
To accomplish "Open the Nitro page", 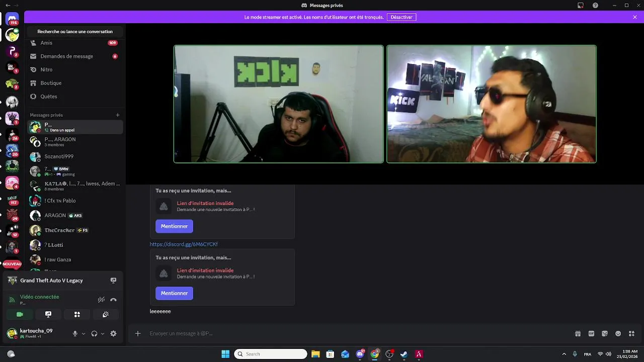I will click(74, 69).
